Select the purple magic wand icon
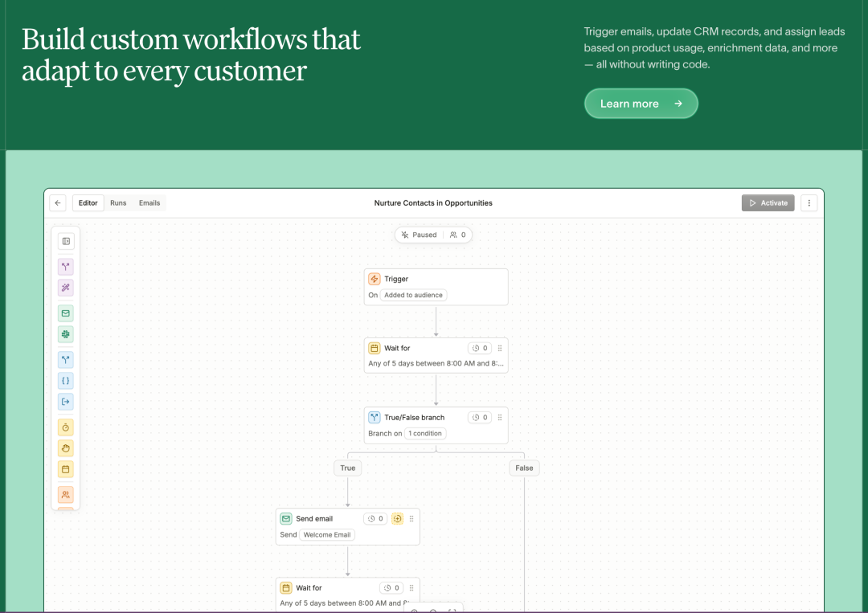 pyautogui.click(x=66, y=288)
